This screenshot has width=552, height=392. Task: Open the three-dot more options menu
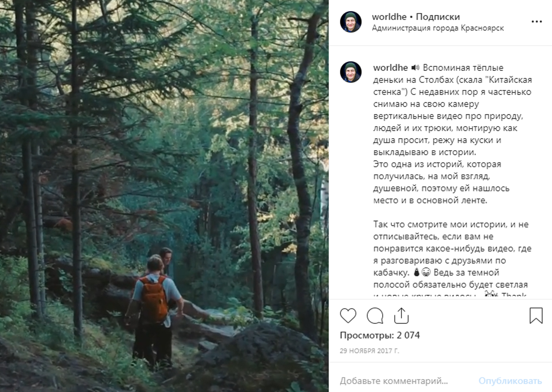(x=536, y=22)
